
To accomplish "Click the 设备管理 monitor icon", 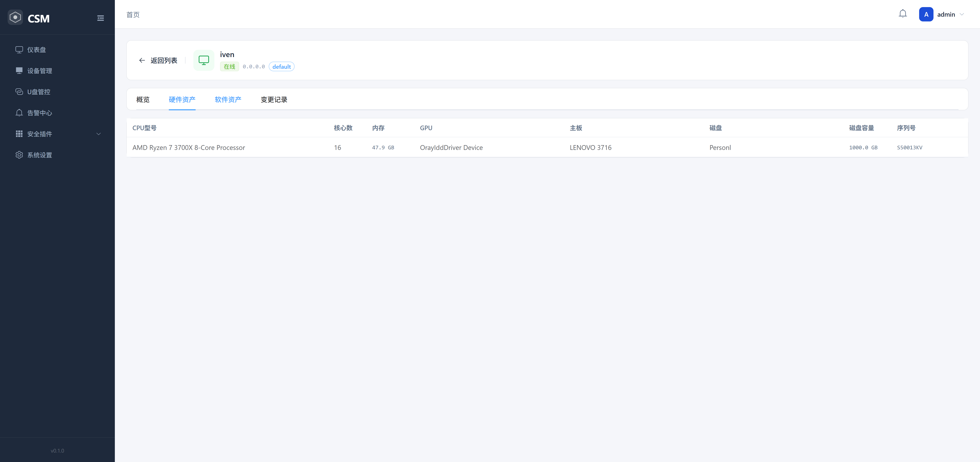I will pos(19,70).
